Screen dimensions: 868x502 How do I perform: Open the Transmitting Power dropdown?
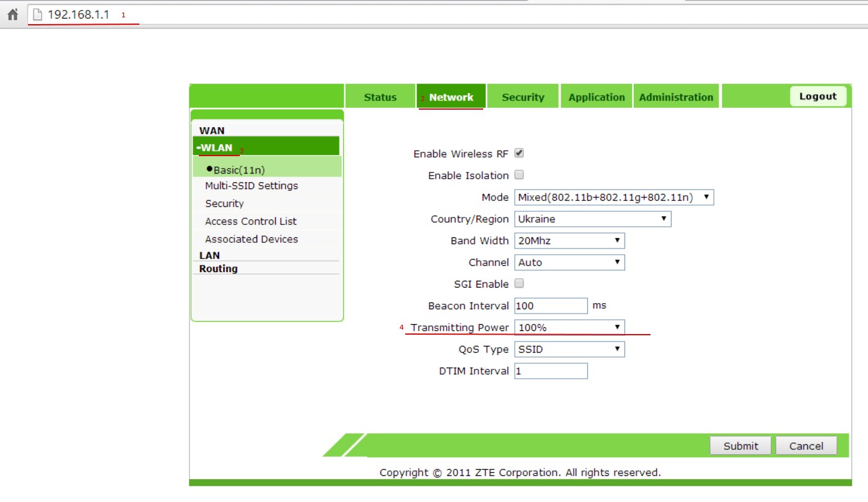[569, 327]
